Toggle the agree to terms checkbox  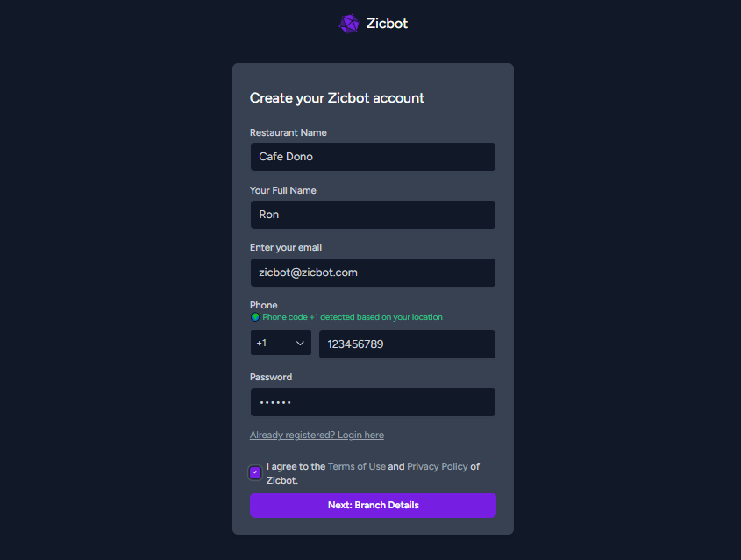pos(255,472)
